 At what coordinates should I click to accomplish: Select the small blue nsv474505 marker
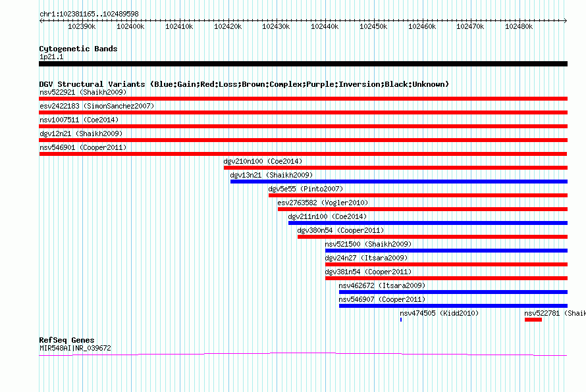pos(401,320)
